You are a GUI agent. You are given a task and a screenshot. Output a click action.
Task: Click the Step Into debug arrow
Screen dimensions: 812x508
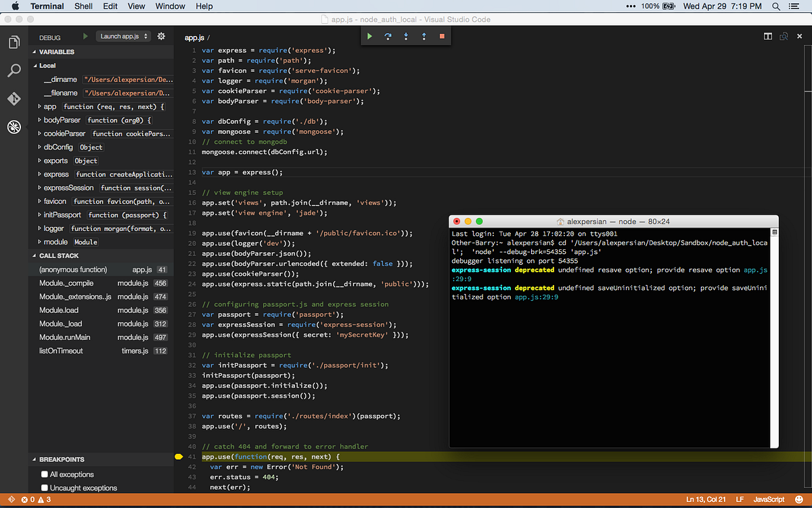click(406, 36)
